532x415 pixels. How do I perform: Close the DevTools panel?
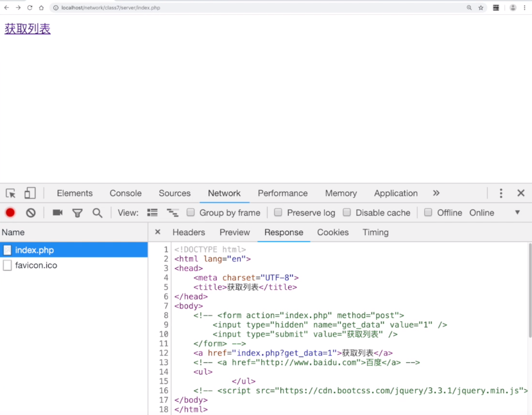tap(521, 193)
